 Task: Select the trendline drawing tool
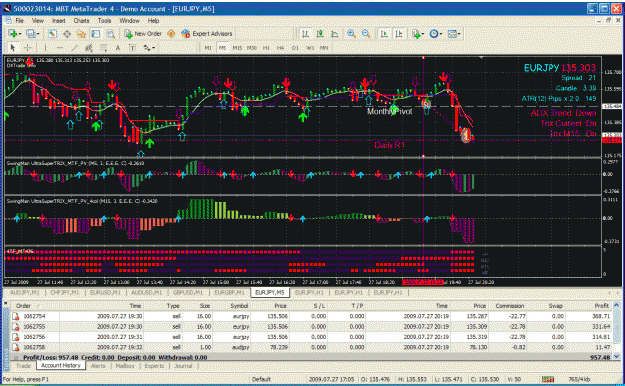pos(75,48)
